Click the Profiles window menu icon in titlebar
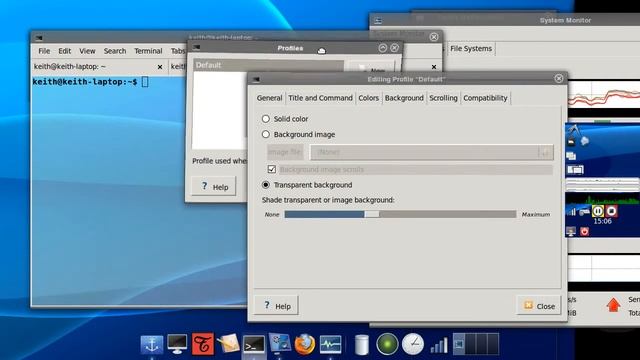The width and height of the screenshot is (640, 360). pos(196,48)
